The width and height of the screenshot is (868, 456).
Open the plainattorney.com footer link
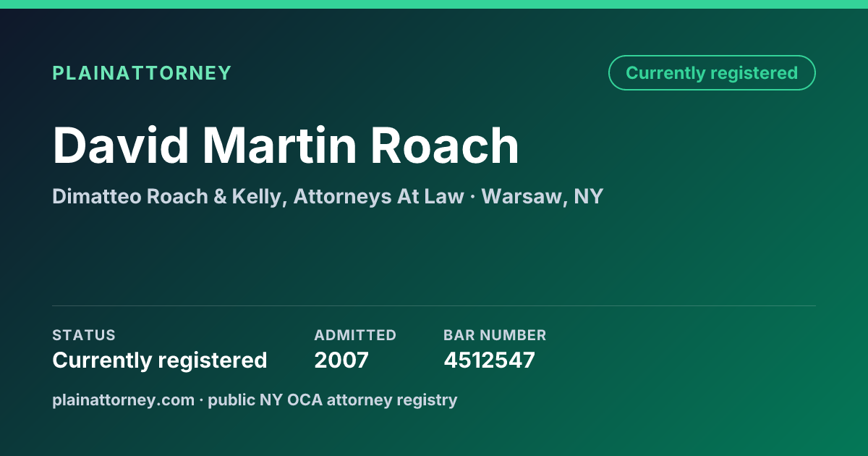tap(123, 400)
